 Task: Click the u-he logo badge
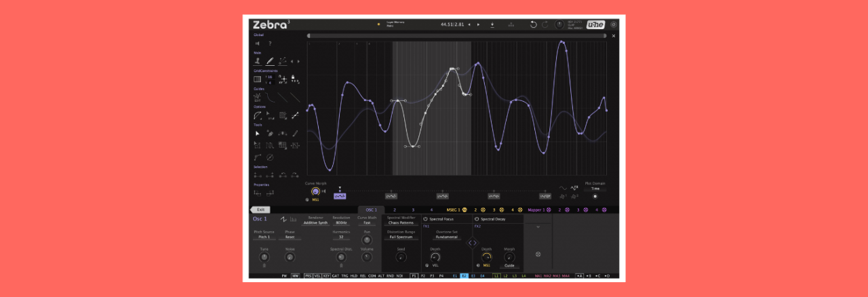pos(595,24)
